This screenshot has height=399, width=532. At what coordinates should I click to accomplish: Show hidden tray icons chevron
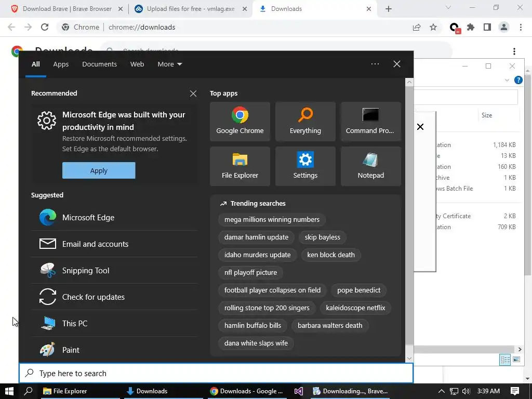click(442, 391)
